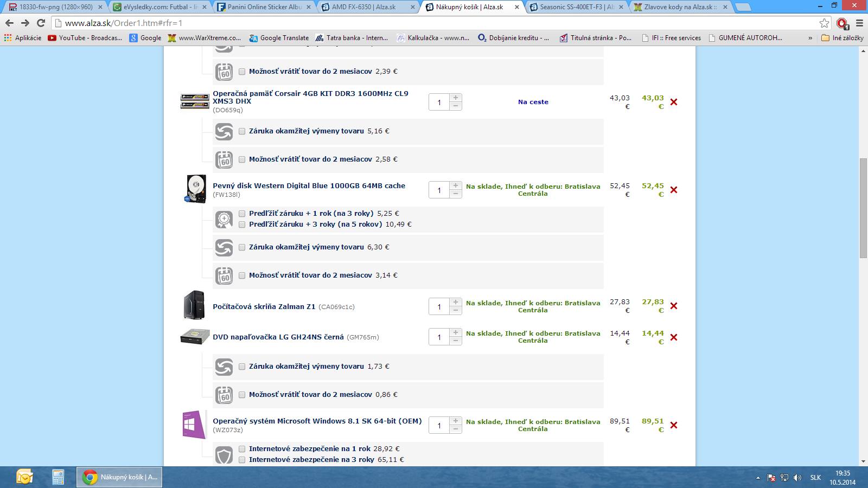Screen dimensions: 868x488
Task: Remove Western Digital Blue disk with red X
Action: 674,190
